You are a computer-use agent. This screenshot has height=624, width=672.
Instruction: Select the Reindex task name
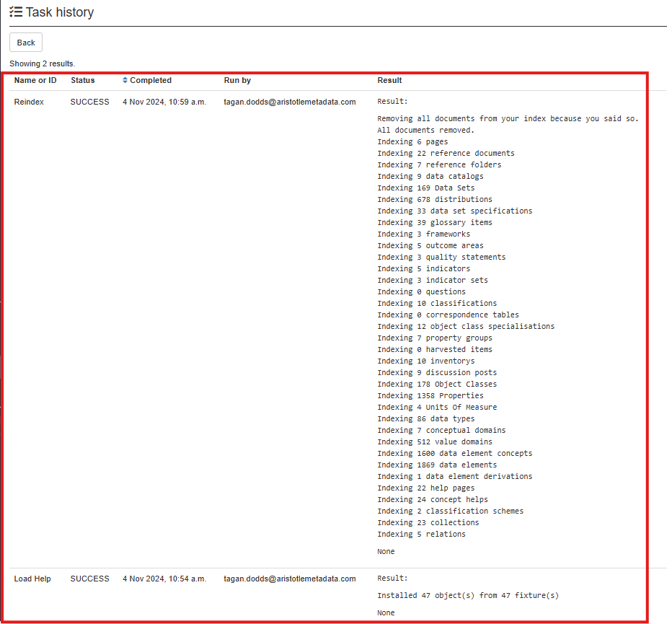click(29, 102)
